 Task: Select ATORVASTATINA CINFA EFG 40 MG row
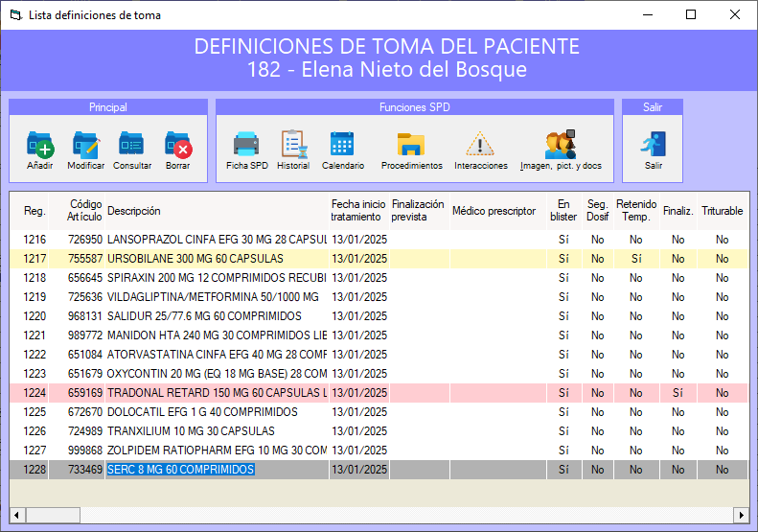pyautogui.click(x=379, y=355)
